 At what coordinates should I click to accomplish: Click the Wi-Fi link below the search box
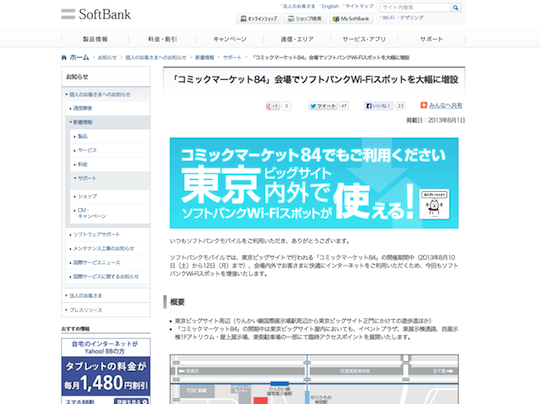(388, 18)
